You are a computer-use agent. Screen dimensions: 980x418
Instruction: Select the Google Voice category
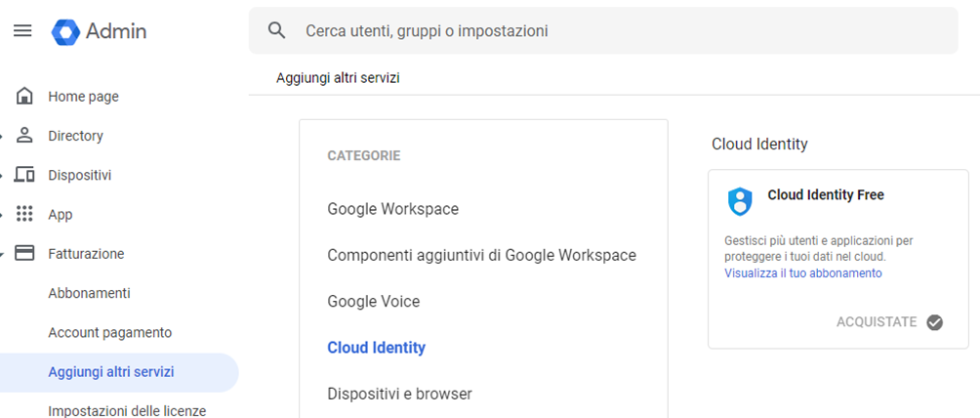pos(374,302)
